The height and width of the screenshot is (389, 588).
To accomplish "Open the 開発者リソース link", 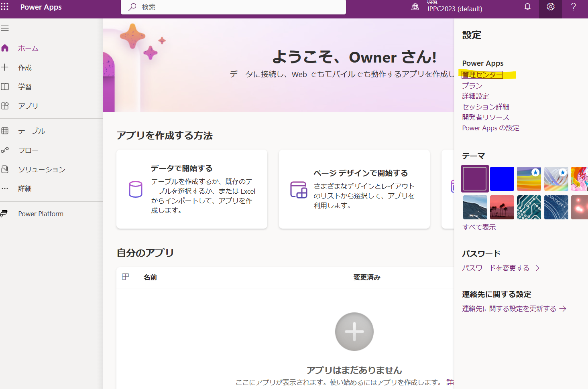I will click(486, 117).
